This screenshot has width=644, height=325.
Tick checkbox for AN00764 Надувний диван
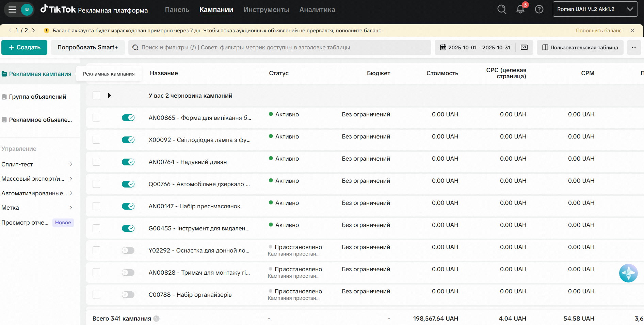point(96,162)
